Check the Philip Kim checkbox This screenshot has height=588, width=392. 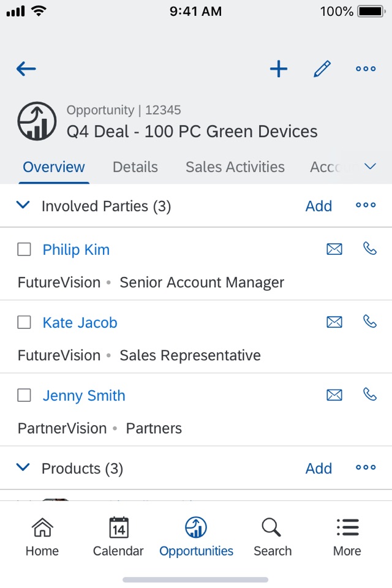pos(24,250)
